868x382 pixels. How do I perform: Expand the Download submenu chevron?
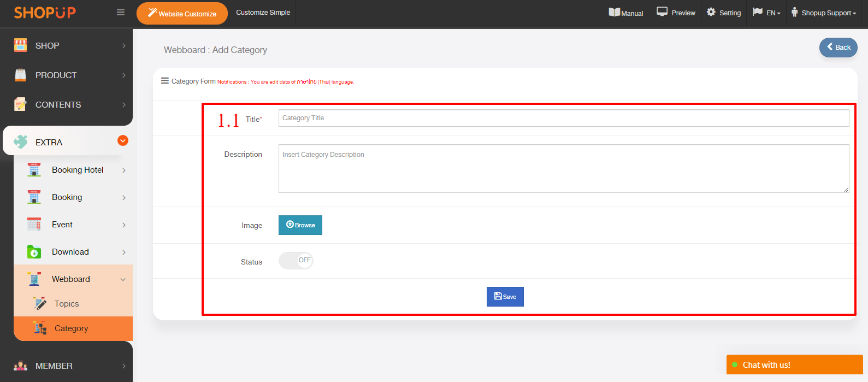pyautogui.click(x=124, y=252)
